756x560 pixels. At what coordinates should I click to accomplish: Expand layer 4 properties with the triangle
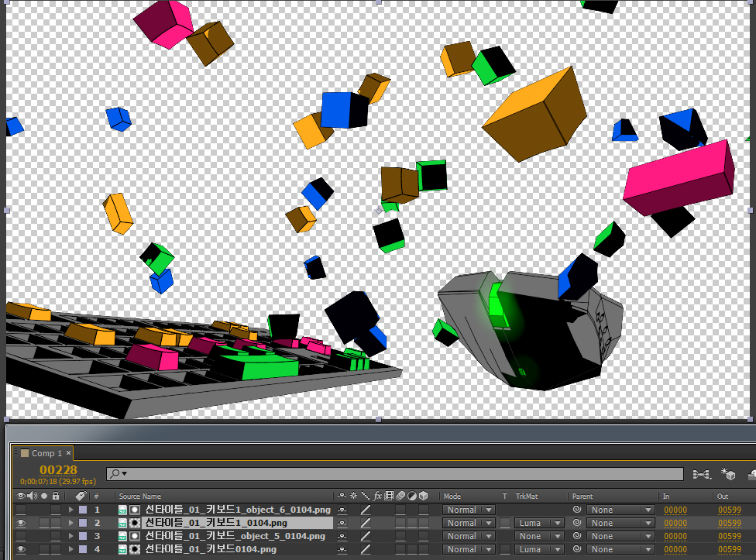click(71, 549)
